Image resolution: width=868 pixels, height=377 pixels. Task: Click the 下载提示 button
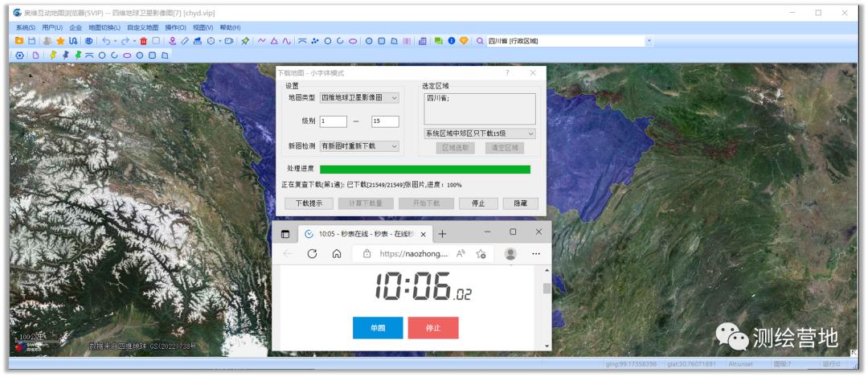(309, 203)
